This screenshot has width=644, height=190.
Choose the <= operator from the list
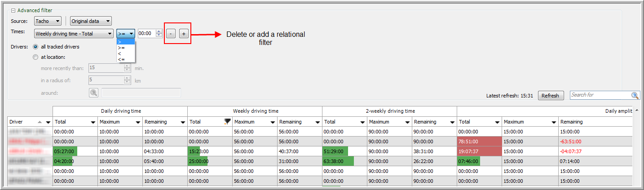click(121, 59)
